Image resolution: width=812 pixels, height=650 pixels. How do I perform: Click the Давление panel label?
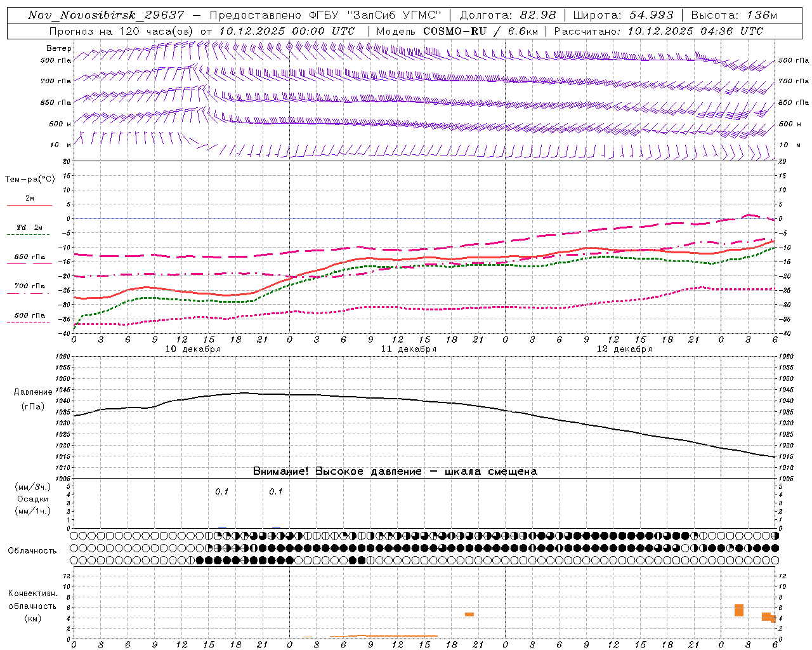33,392
